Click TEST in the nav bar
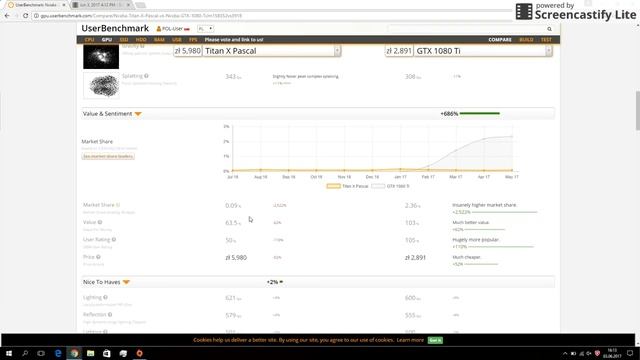Viewport: 640px width, 360px height. 546,40
